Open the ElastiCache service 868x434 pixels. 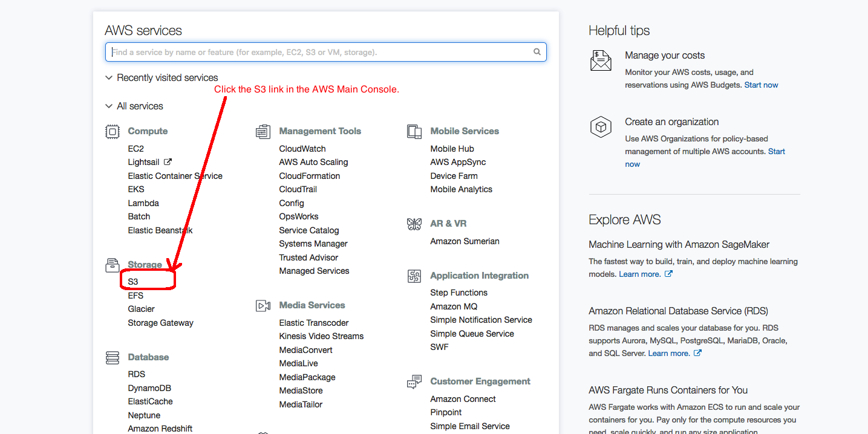[x=151, y=401]
